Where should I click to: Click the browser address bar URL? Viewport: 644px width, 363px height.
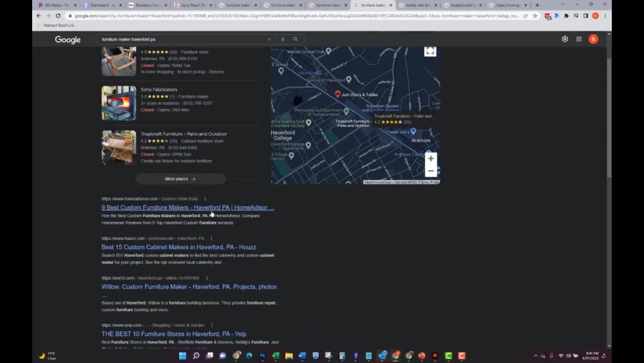click(x=296, y=15)
